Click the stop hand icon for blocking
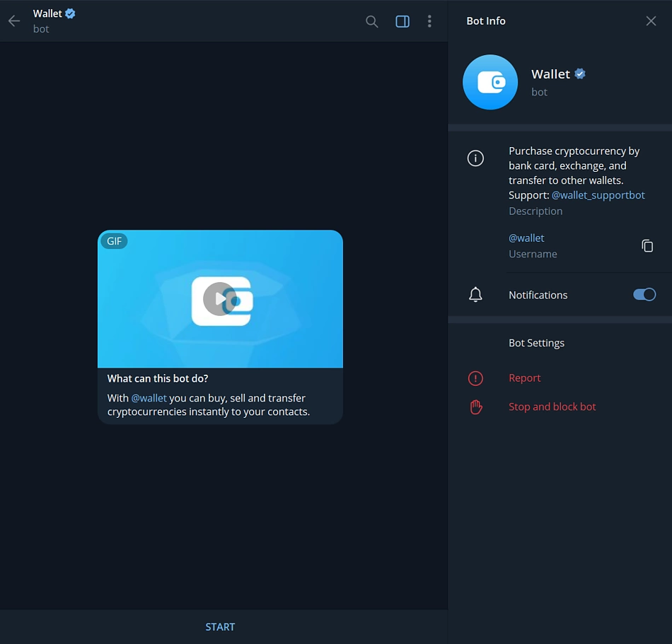This screenshot has height=644, width=672. (475, 406)
